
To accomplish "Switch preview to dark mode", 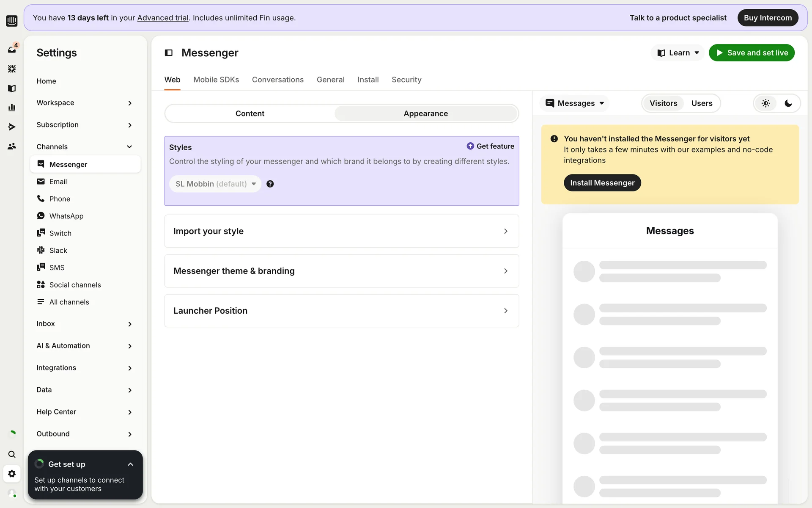I will coord(788,103).
